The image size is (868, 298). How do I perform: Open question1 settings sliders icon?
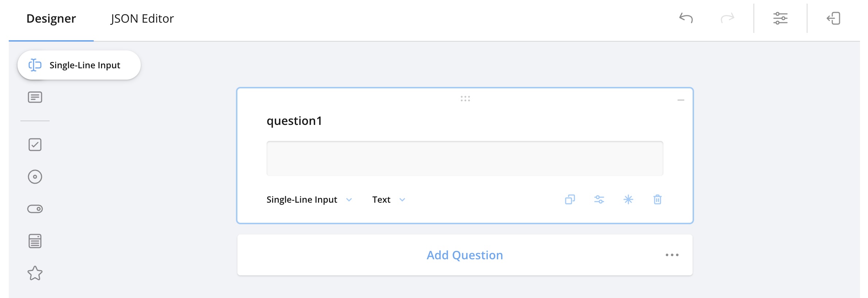(599, 199)
